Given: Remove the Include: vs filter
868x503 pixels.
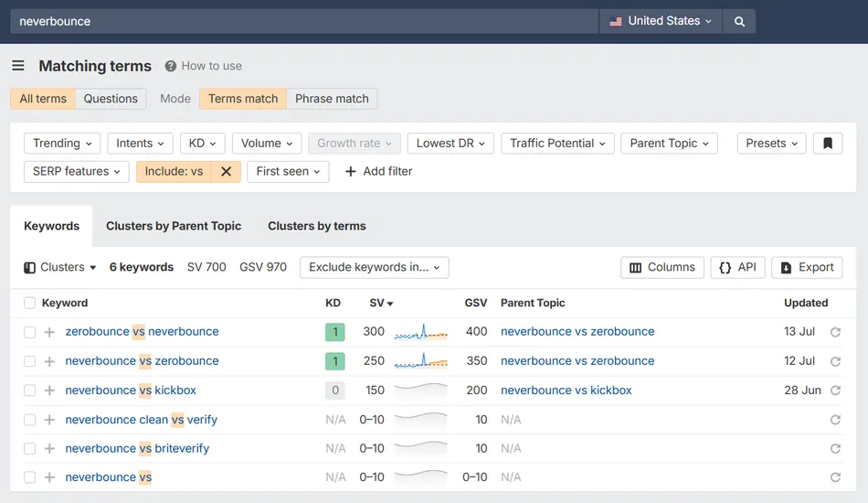Looking at the screenshot, I should tap(226, 172).
